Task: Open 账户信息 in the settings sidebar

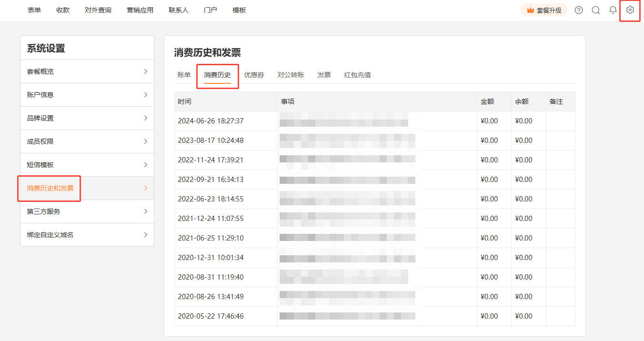Action: click(x=87, y=95)
